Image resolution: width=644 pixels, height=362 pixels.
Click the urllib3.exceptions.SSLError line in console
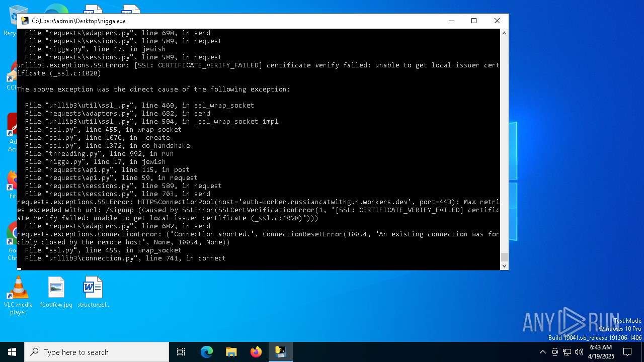coord(259,69)
